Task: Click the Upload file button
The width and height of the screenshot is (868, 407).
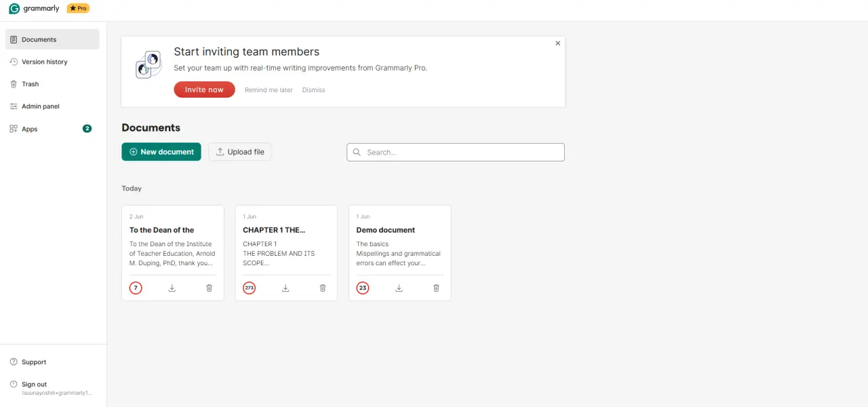Action: click(240, 152)
